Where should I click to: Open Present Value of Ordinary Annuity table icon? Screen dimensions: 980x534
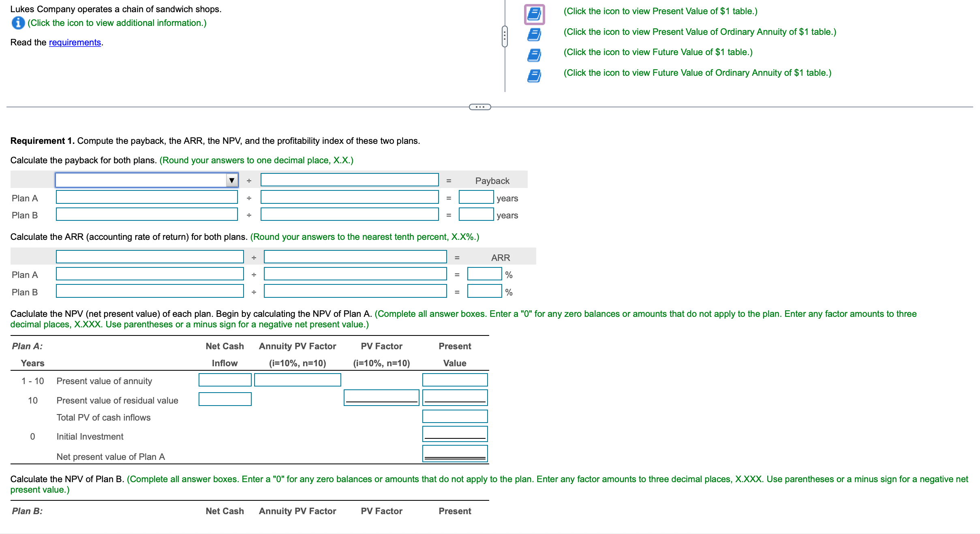coord(534,34)
